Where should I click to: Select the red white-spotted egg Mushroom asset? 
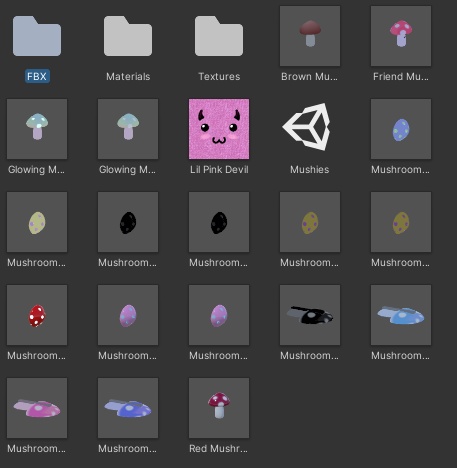(37, 315)
